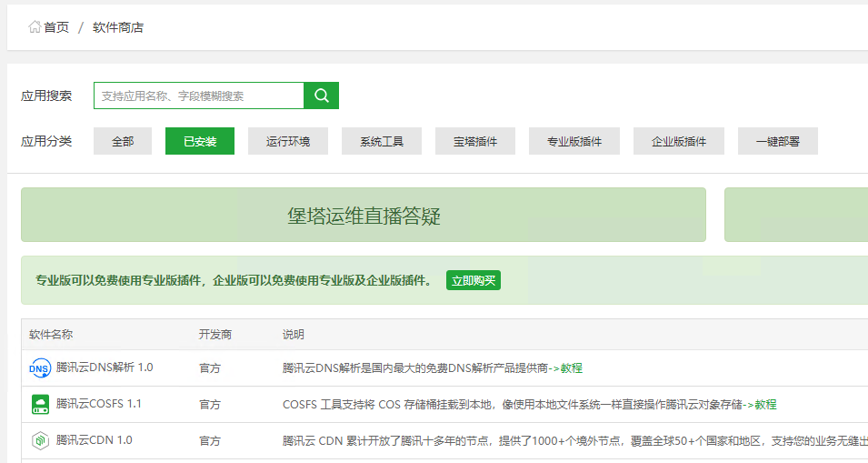Image resolution: width=868 pixels, height=463 pixels.
Task: Click the 开发商 column header
Action: [215, 335]
